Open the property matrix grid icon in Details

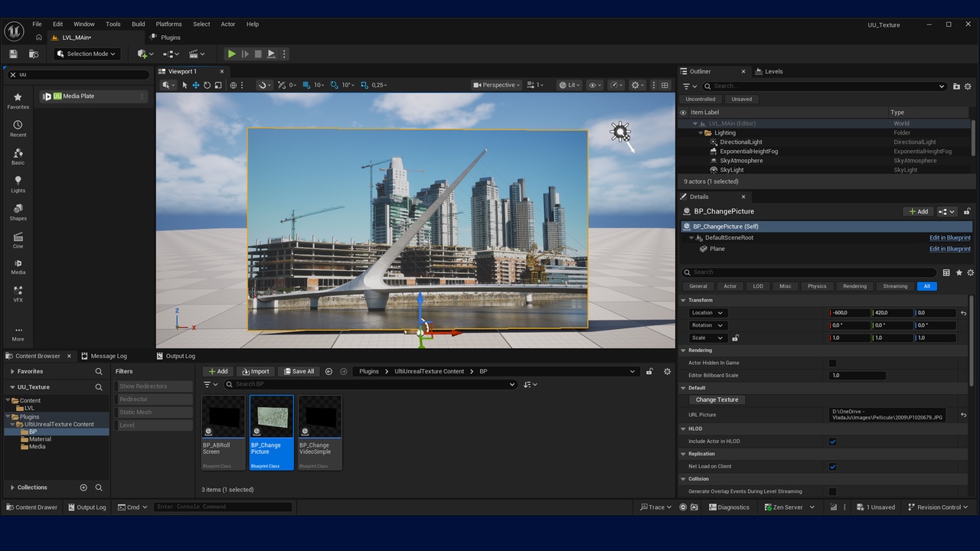[x=946, y=272]
